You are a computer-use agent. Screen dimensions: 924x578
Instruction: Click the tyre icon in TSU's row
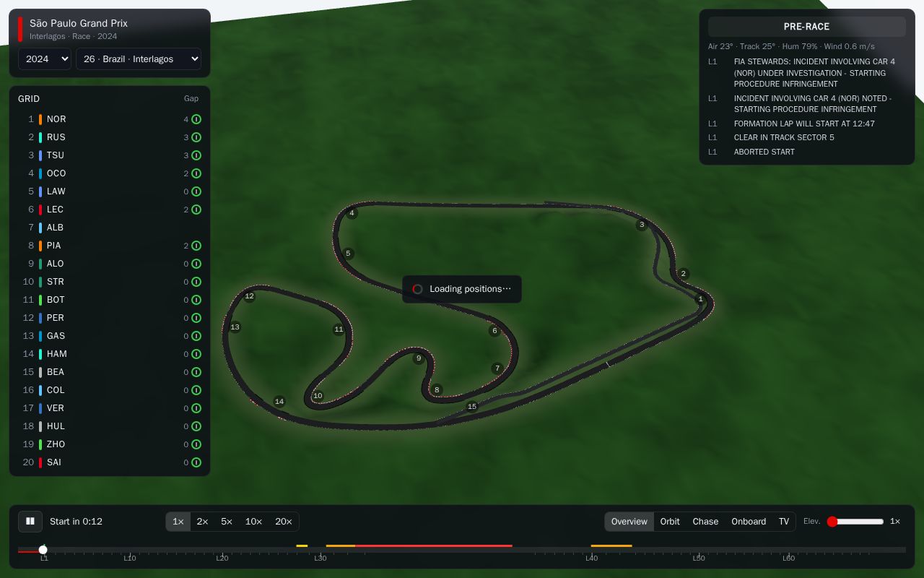(196, 155)
